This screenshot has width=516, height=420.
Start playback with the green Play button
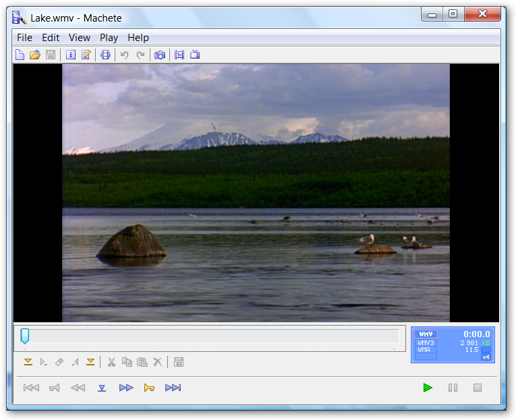coord(428,388)
